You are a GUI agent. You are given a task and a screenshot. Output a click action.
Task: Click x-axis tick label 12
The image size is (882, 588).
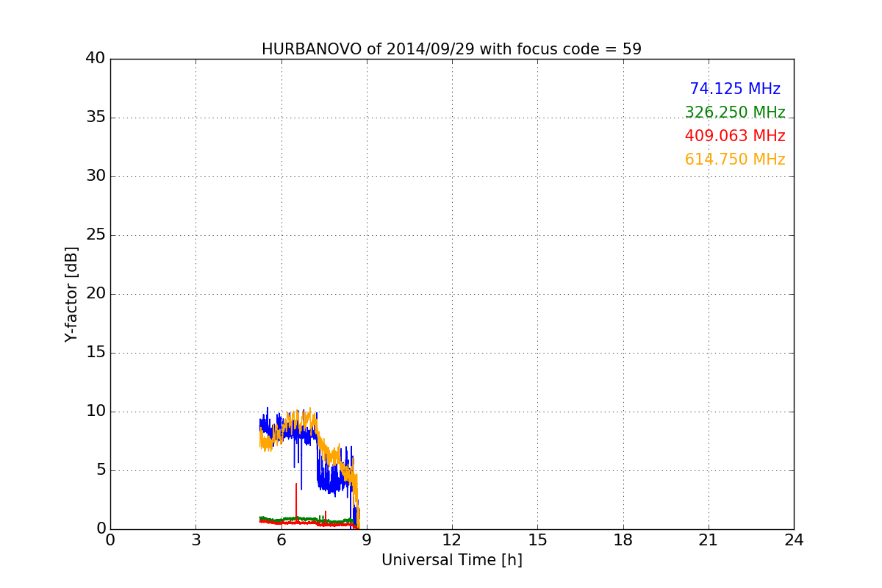[452, 540]
